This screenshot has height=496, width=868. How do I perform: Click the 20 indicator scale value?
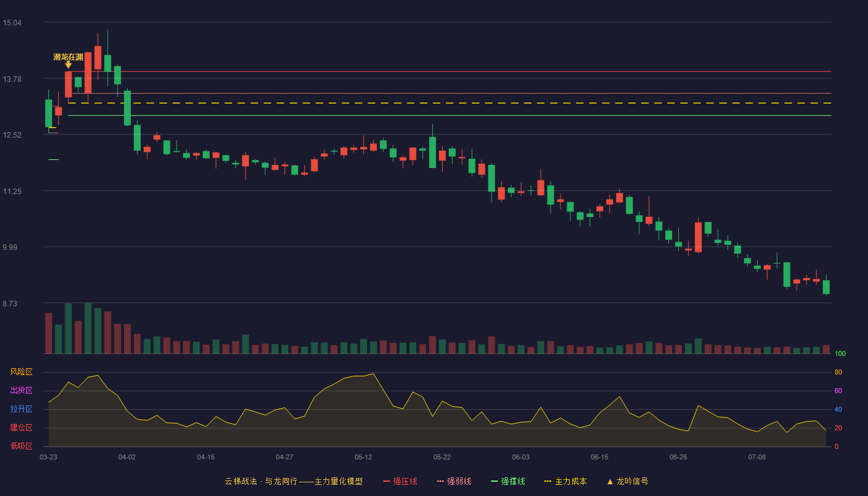coord(838,428)
